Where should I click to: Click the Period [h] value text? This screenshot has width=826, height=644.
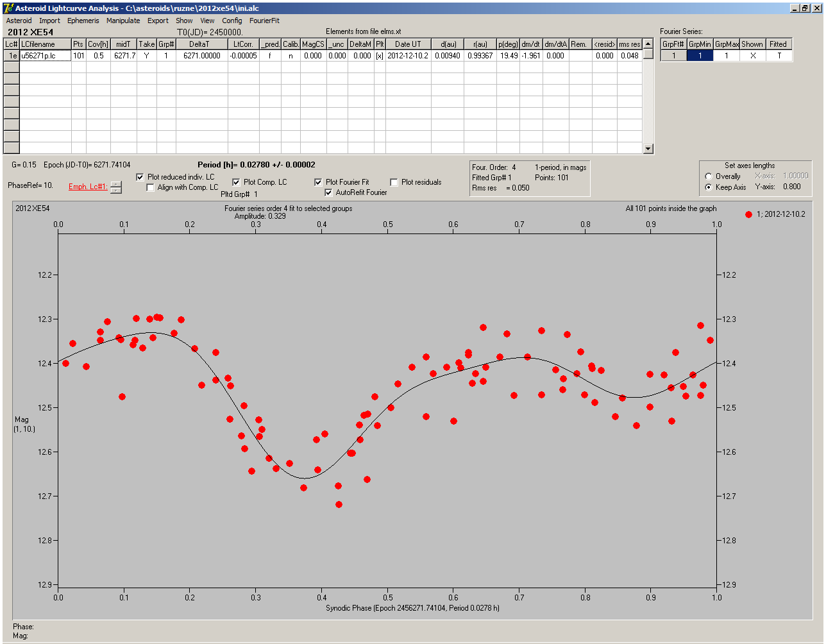point(257,165)
